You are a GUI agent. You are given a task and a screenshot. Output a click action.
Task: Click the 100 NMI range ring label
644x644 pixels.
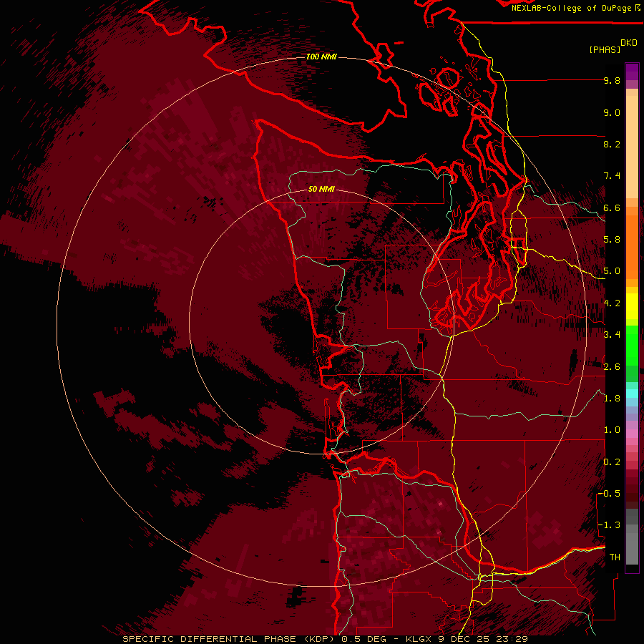(321, 57)
